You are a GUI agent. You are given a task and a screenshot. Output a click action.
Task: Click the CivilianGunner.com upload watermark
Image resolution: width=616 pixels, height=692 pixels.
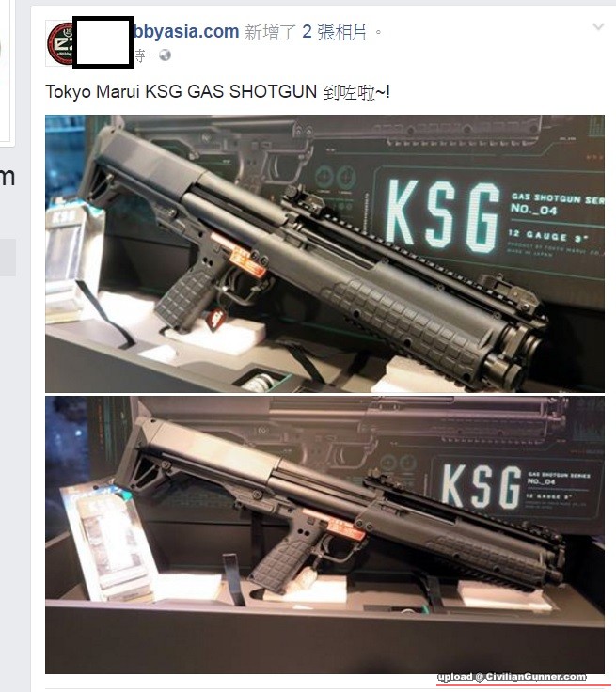point(512,677)
